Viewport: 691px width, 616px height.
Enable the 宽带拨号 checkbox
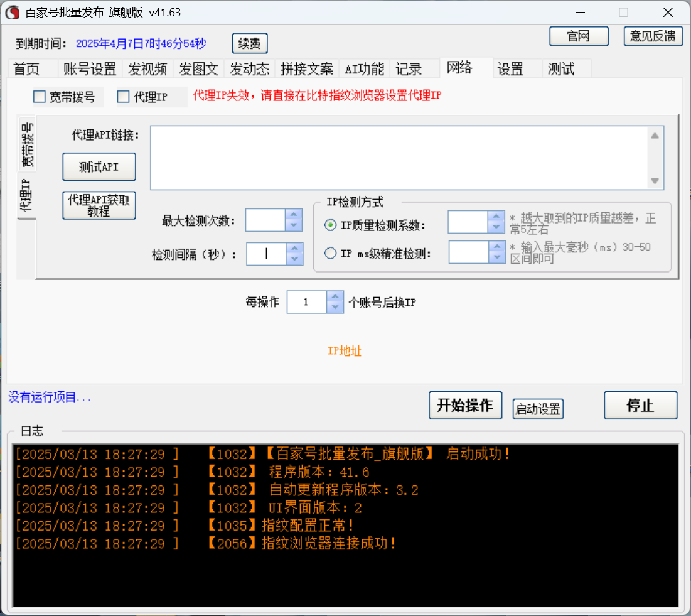(x=39, y=97)
